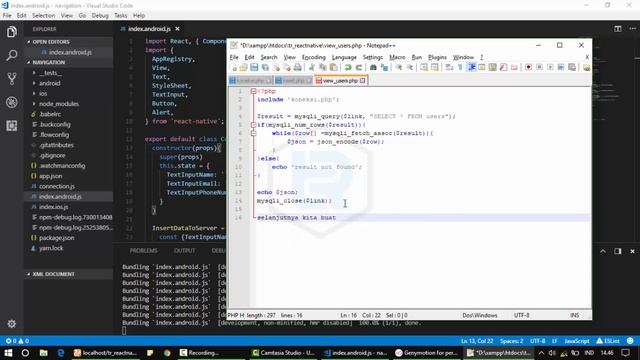
Task: Click the New file icon in Notepad++
Action: 234,67
